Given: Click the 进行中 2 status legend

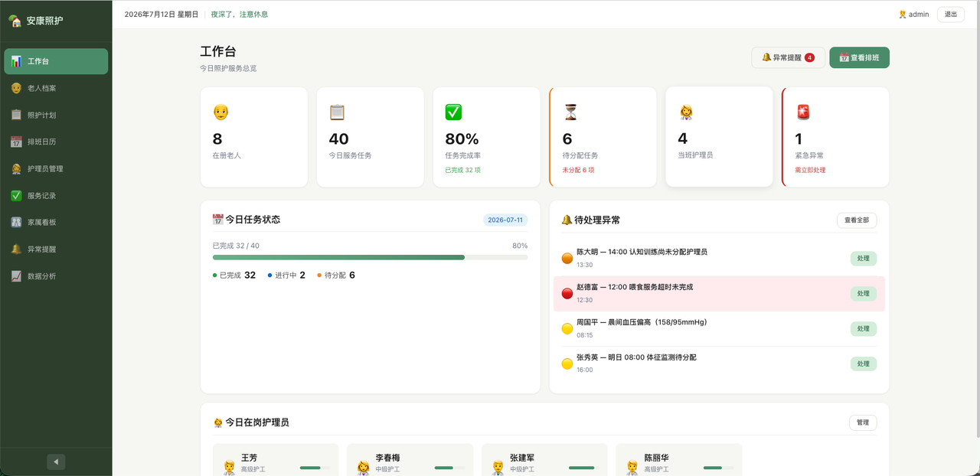Looking at the screenshot, I should click(286, 275).
